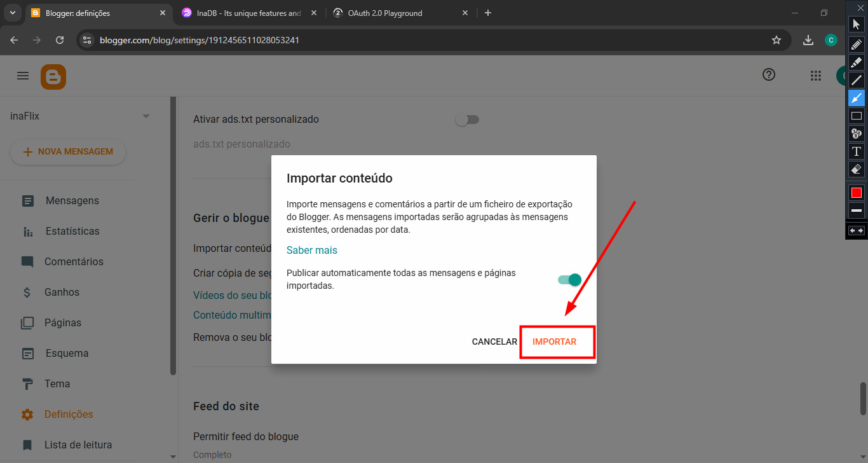This screenshot has height=463, width=868.
Task: Open the red color swatch picker
Action: pyautogui.click(x=856, y=191)
